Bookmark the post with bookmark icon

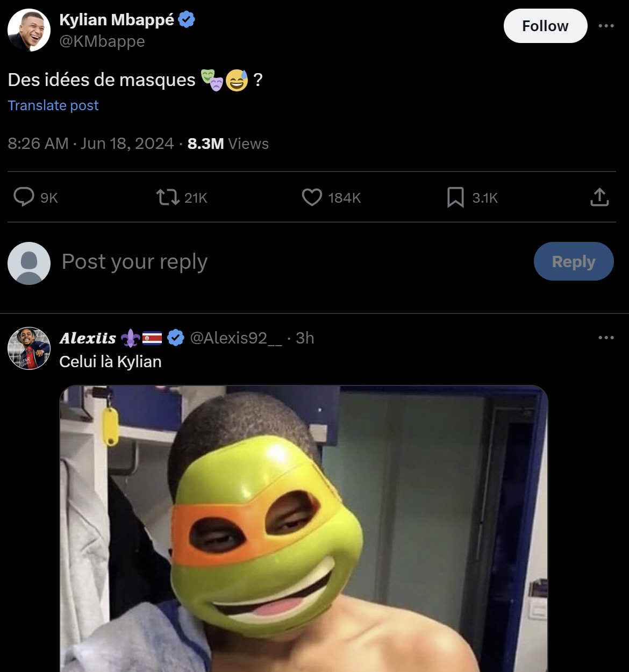point(455,197)
